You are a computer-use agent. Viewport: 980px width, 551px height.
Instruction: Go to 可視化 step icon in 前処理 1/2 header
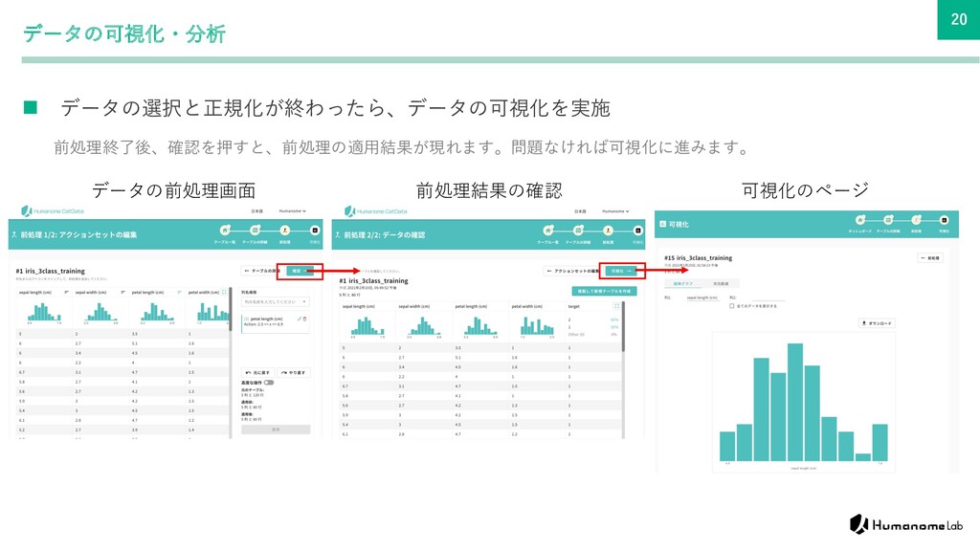click(315, 231)
